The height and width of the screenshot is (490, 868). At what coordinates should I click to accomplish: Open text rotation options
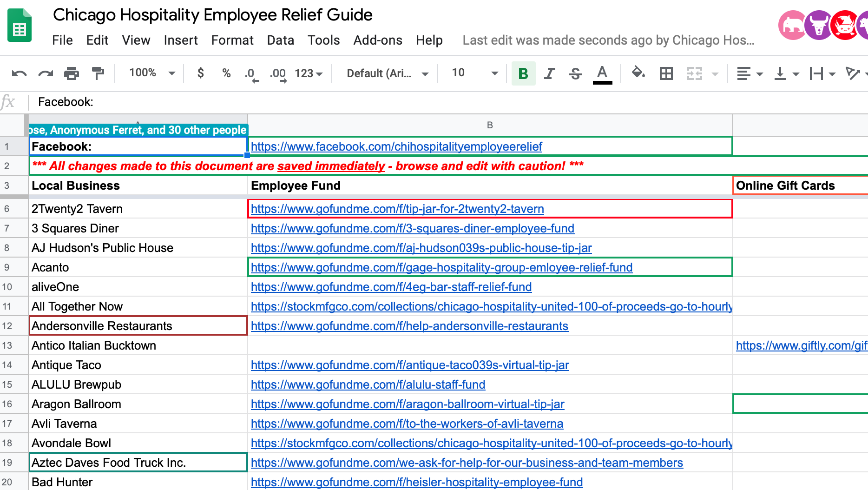[856, 73]
